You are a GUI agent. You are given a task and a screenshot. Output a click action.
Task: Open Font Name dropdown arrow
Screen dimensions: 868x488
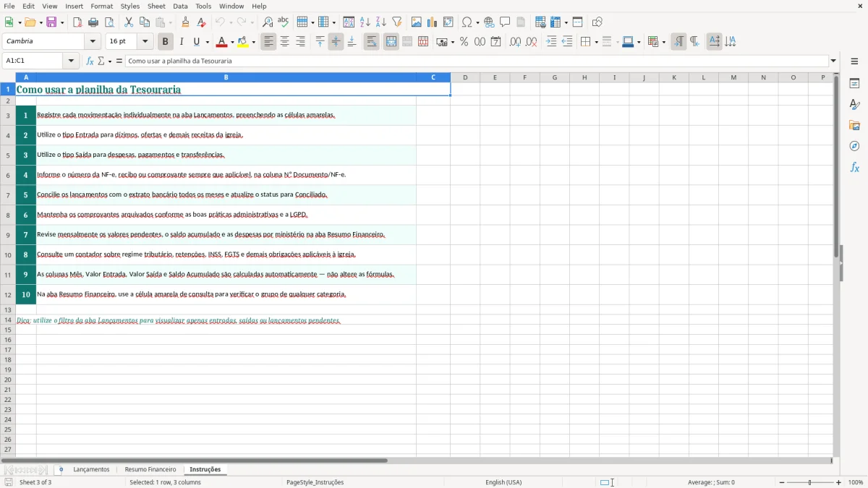pos(93,42)
